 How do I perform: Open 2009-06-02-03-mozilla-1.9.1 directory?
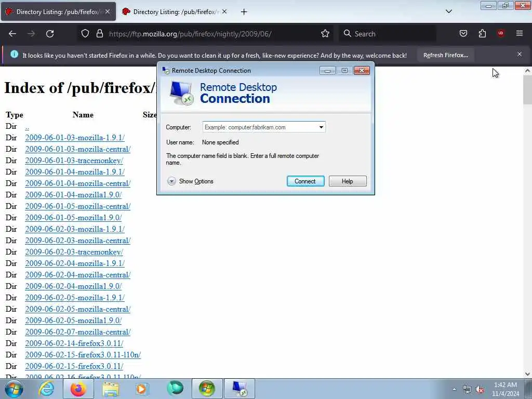(x=75, y=229)
